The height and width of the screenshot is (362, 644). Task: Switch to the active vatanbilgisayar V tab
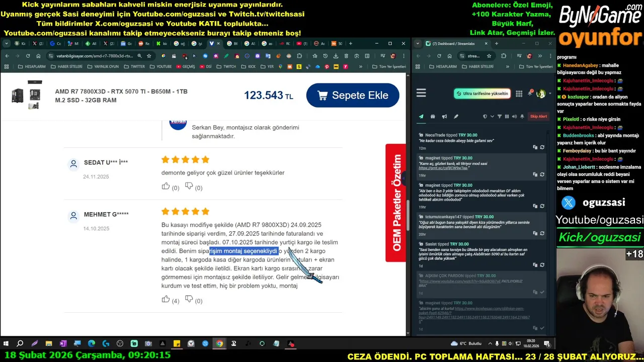(216, 43)
